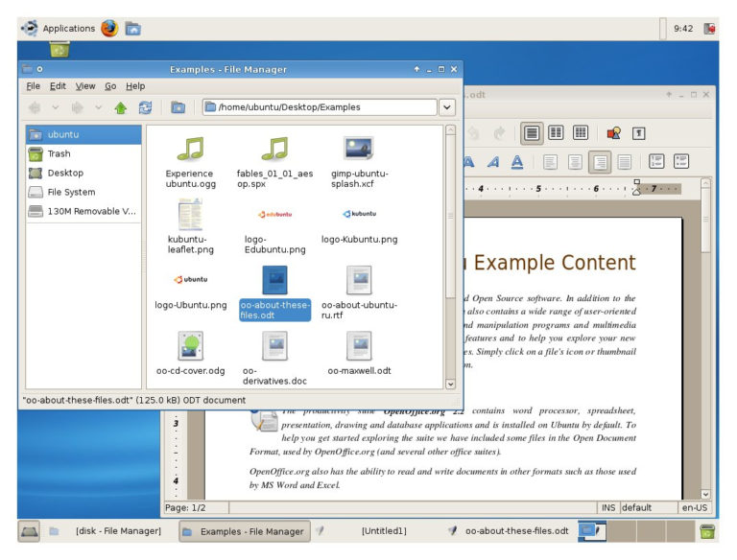Image resolution: width=737 pixels, height=560 pixels.
Task: Click Writer text frame icon
Action: pyautogui.click(x=638, y=133)
